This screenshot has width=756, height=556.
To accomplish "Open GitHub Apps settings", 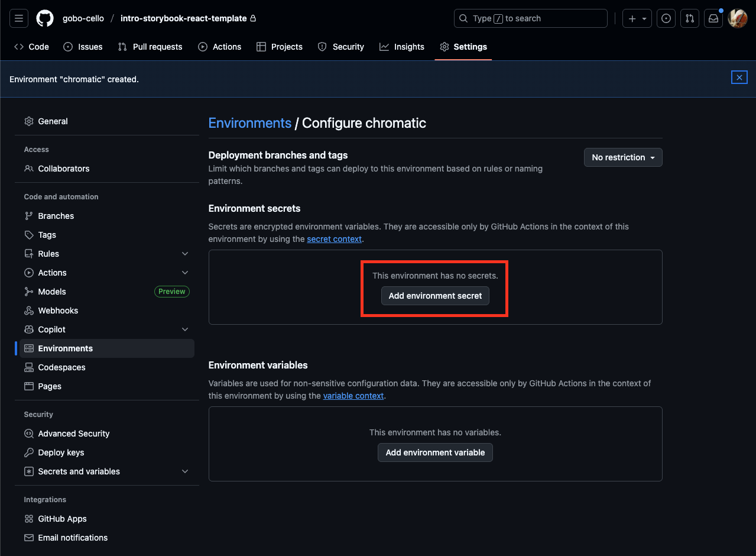I will (107, 519).
